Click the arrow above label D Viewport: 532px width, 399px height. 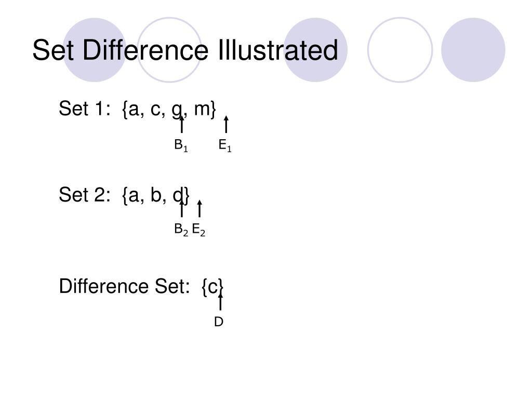[220, 301]
